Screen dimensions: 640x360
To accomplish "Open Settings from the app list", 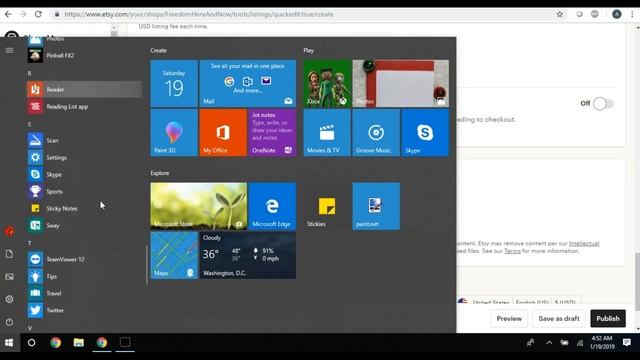I will 84,158.
